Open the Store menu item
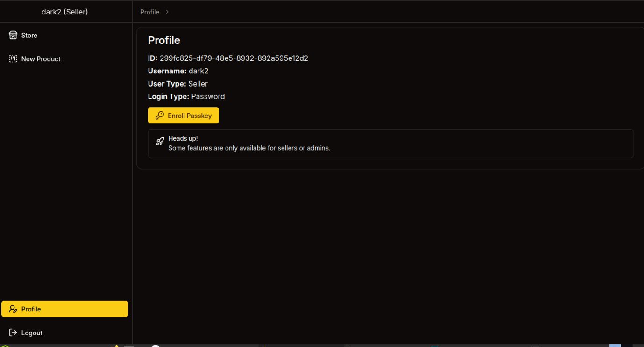 (29, 36)
